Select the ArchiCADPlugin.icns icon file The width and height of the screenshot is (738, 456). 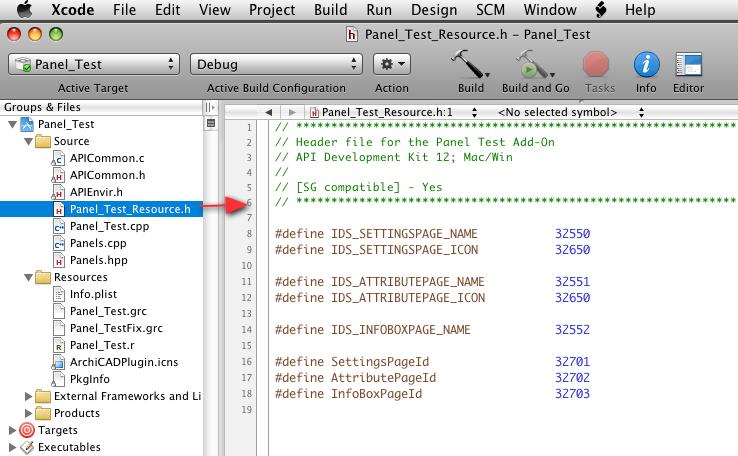tap(58, 362)
